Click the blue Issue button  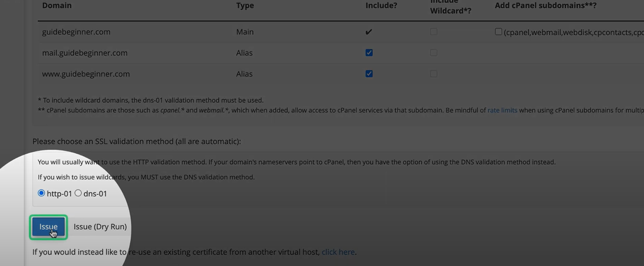pyautogui.click(x=49, y=226)
